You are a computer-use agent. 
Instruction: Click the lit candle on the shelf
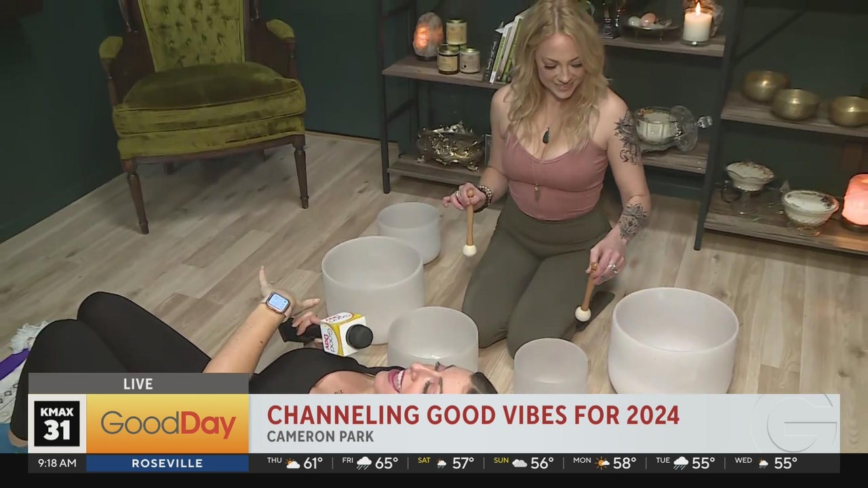697,23
